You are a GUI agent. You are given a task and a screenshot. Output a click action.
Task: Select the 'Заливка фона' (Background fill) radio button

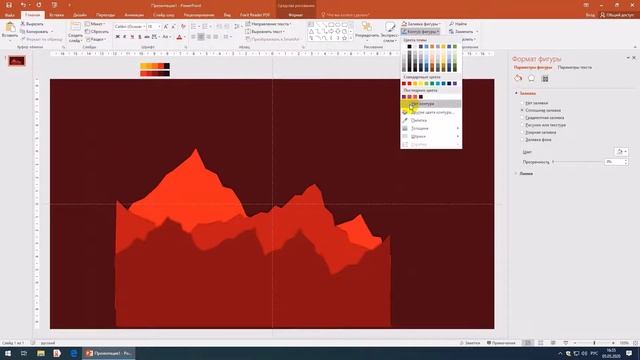(522, 140)
